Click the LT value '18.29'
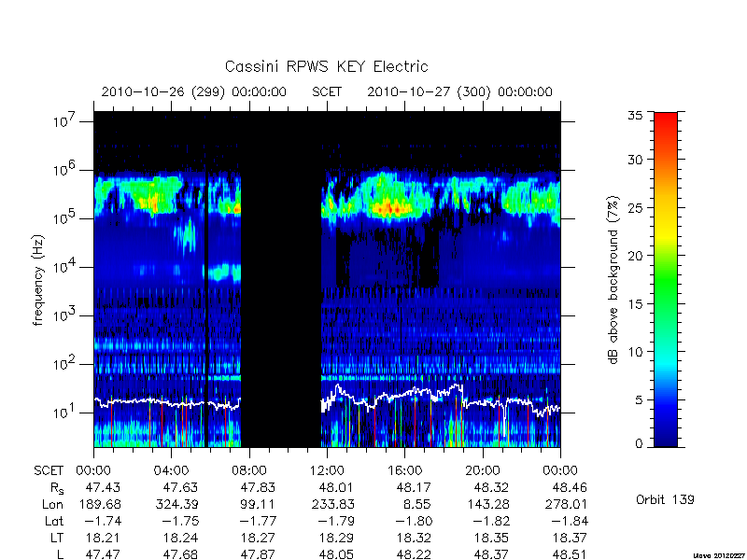Image resolution: width=747 pixels, height=560 pixels. pyautogui.click(x=336, y=539)
